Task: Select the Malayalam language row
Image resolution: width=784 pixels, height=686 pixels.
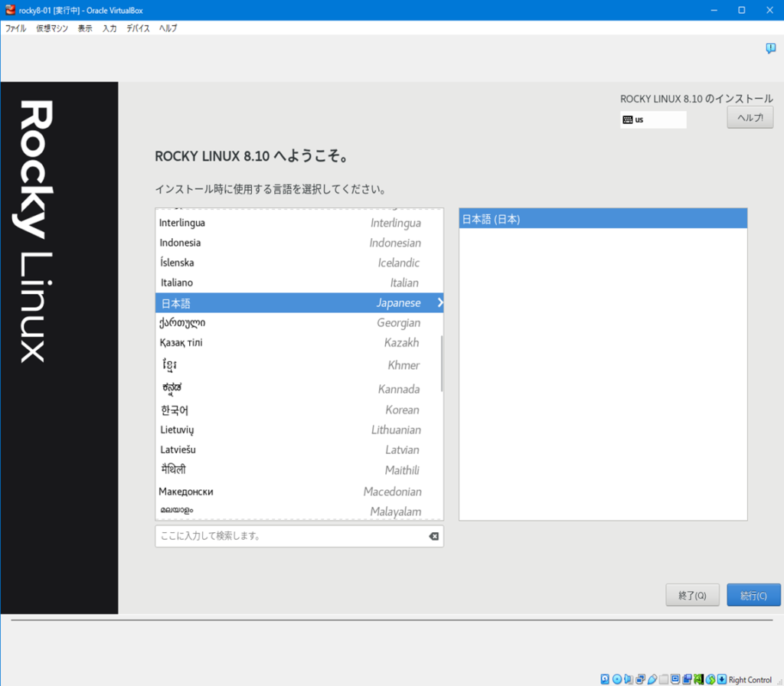Action: [x=299, y=511]
